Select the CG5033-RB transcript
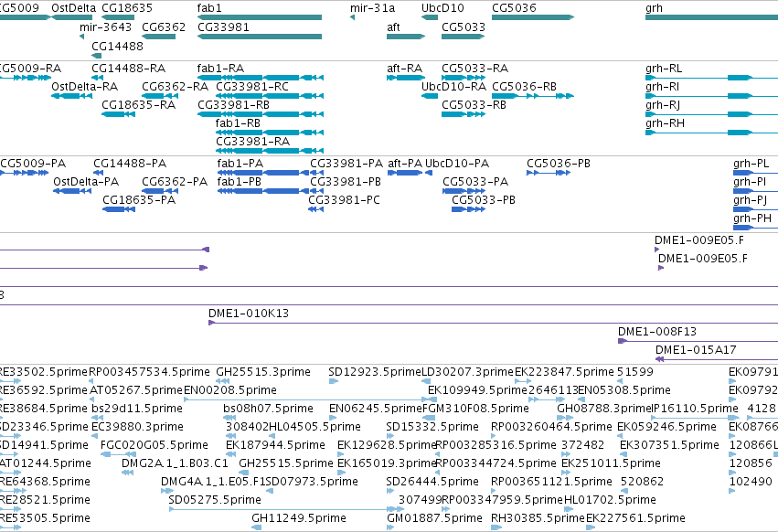Viewport: 778px width, 532px height. [464, 114]
